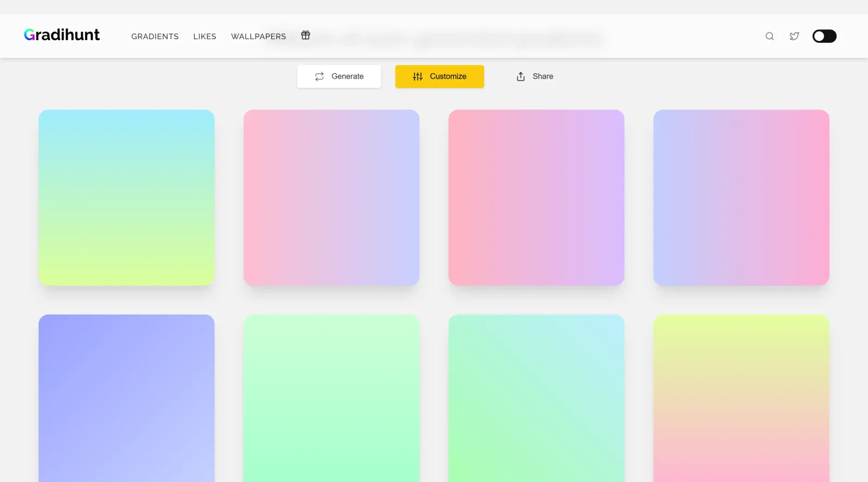The height and width of the screenshot is (482, 868).
Task: Click the Share button
Action: [535, 76]
